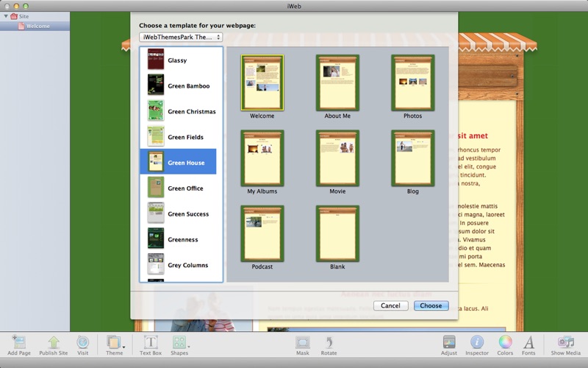Open the Theme button dropdown arrow
Screen dimensions: 588x368
(x=123, y=347)
